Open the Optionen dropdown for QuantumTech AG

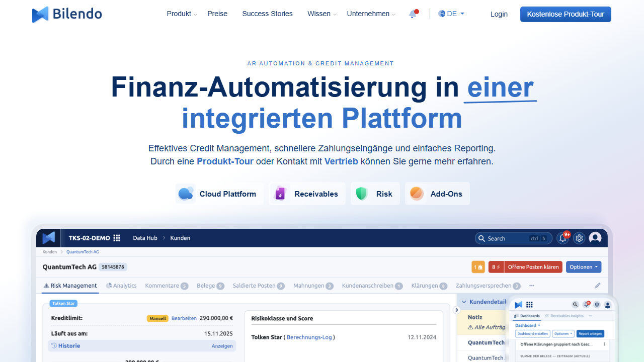[584, 267]
